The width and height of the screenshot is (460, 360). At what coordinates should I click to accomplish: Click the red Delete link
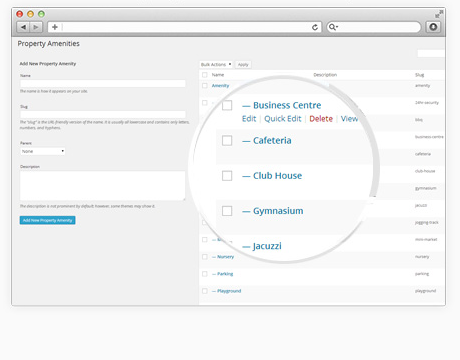click(321, 119)
